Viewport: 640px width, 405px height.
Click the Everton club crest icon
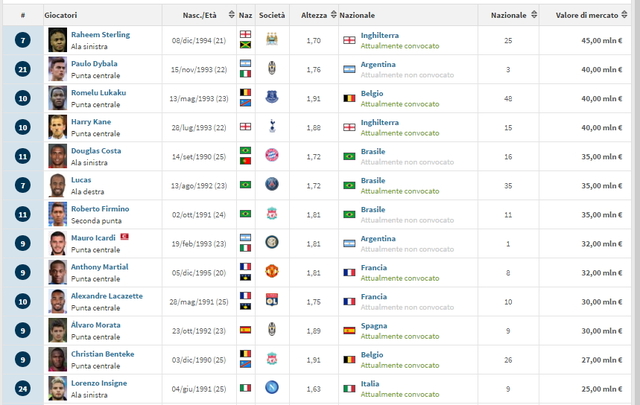(272, 97)
